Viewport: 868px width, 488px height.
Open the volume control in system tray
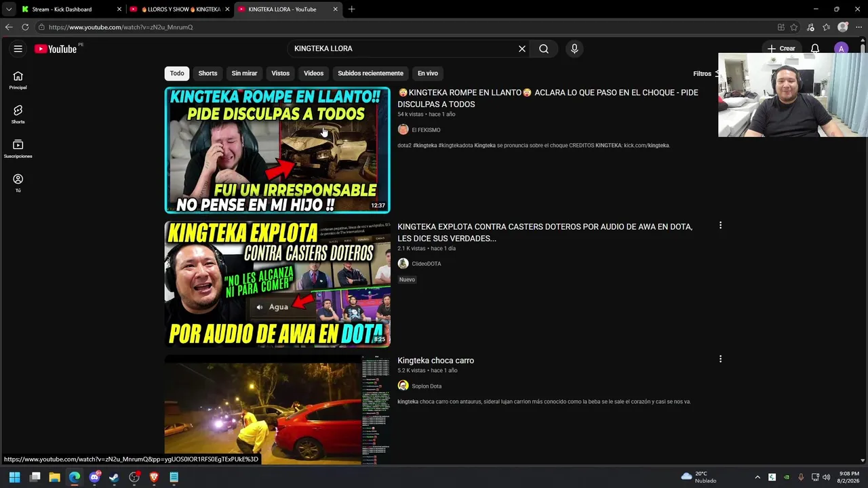point(826,477)
